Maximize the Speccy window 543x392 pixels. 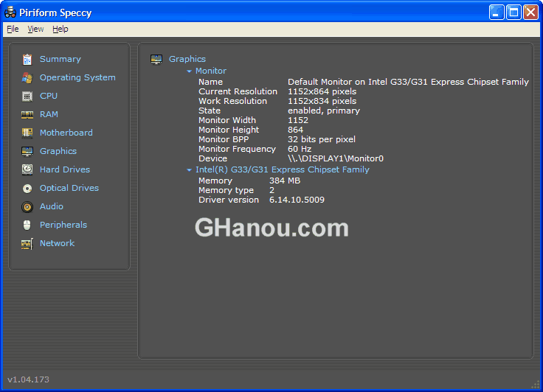tap(513, 13)
